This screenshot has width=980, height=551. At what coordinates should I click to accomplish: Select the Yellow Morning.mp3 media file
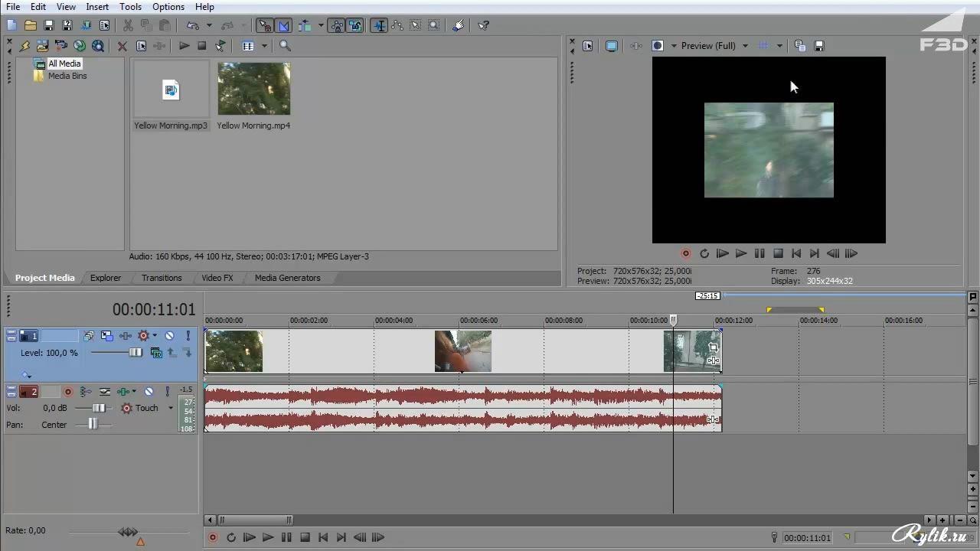tap(171, 96)
